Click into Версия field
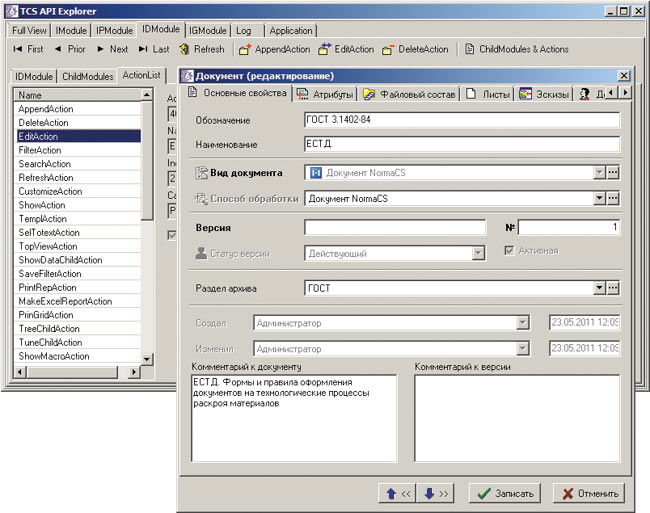This screenshot has width=650, height=513. click(x=395, y=227)
